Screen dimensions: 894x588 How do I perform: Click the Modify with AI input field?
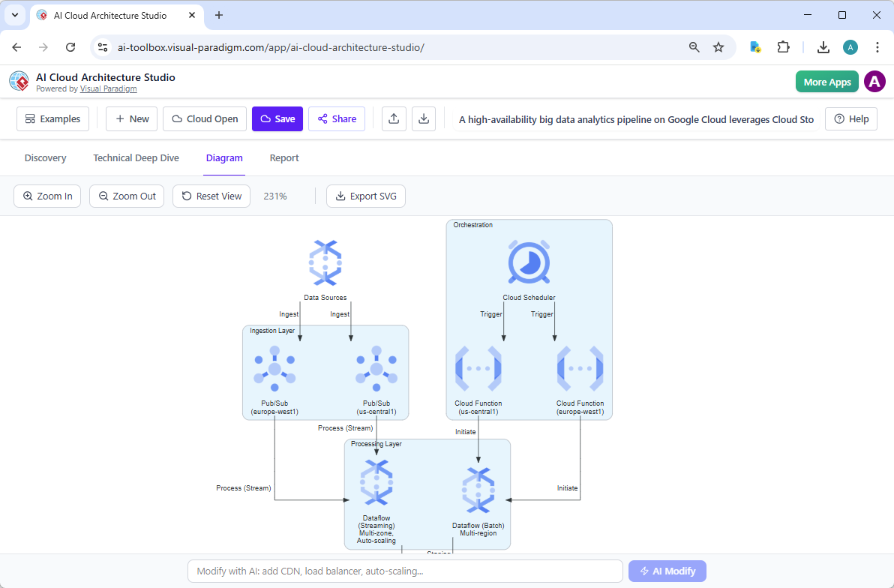tap(405, 571)
